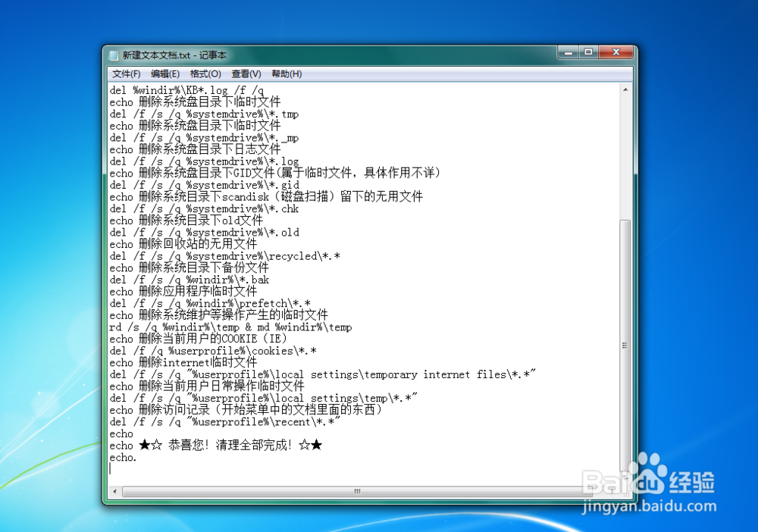Click the line 'echo 删除系统盘目录下日志文件'

[195, 149]
